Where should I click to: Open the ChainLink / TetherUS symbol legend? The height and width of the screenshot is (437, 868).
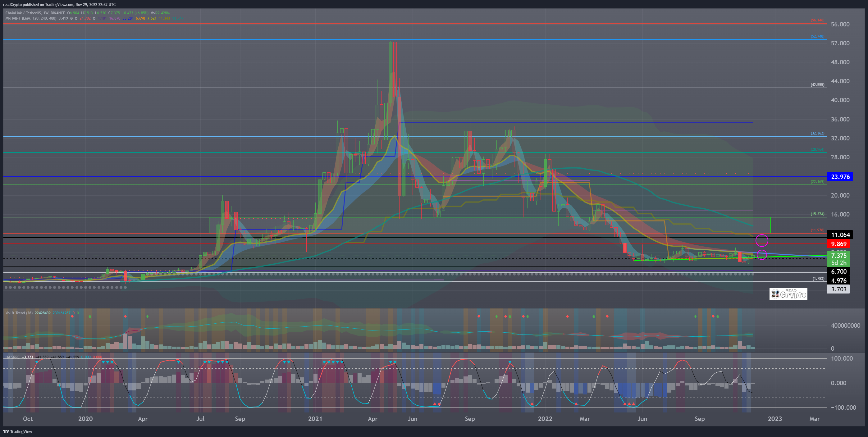pyautogui.click(x=35, y=13)
